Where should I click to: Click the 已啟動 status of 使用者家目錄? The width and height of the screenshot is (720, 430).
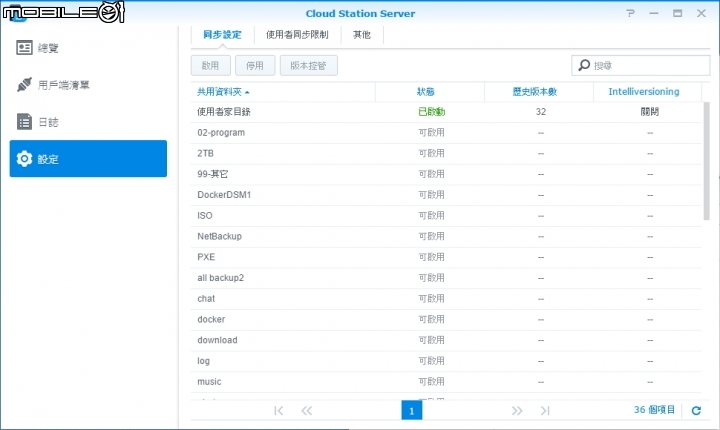tap(431, 112)
